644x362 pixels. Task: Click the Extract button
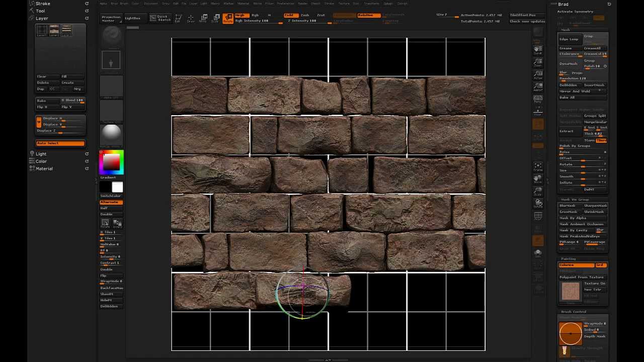pyautogui.click(x=571, y=131)
